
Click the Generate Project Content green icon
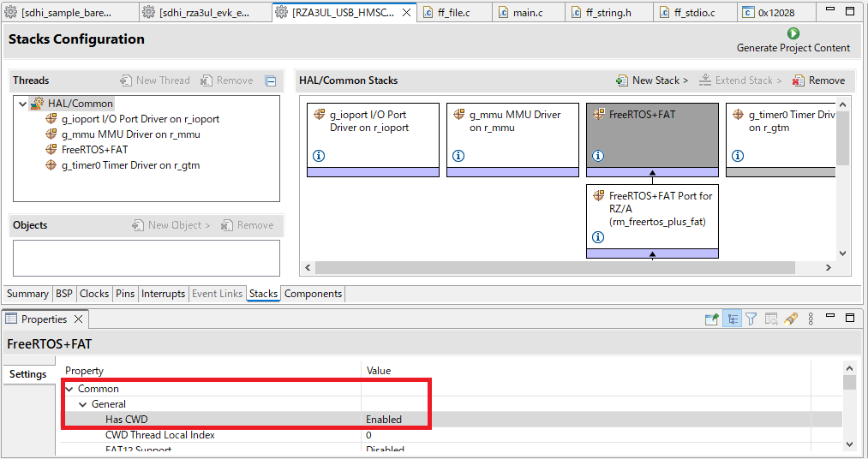(793, 33)
